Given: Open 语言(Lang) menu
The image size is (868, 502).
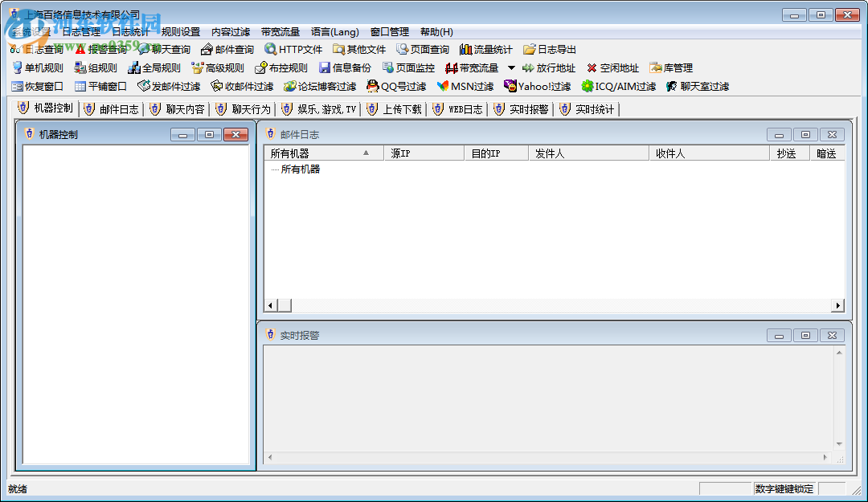Looking at the screenshot, I should tap(335, 32).
